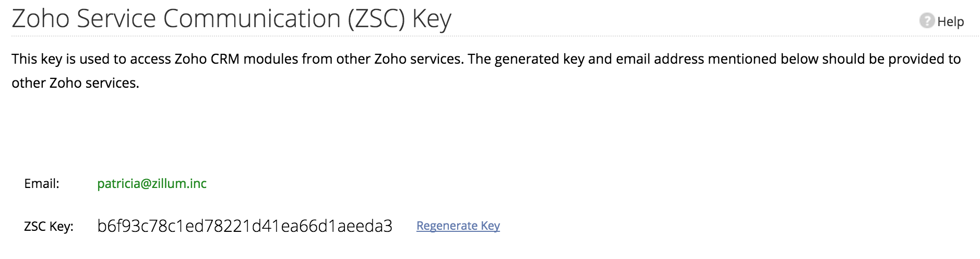Click the word "Service" in the heading
Screen dimensions: 980x259
tap(116, 19)
